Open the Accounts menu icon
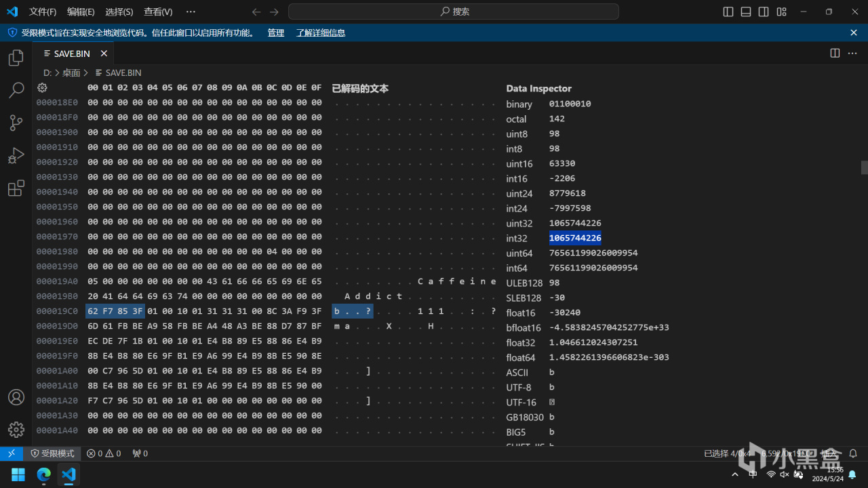 point(16,397)
